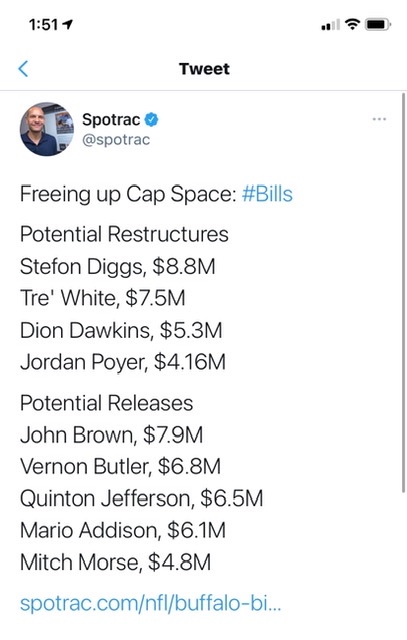Tap the Spotrac display name
Viewport: 407px width, 640px height.
pyautogui.click(x=111, y=120)
